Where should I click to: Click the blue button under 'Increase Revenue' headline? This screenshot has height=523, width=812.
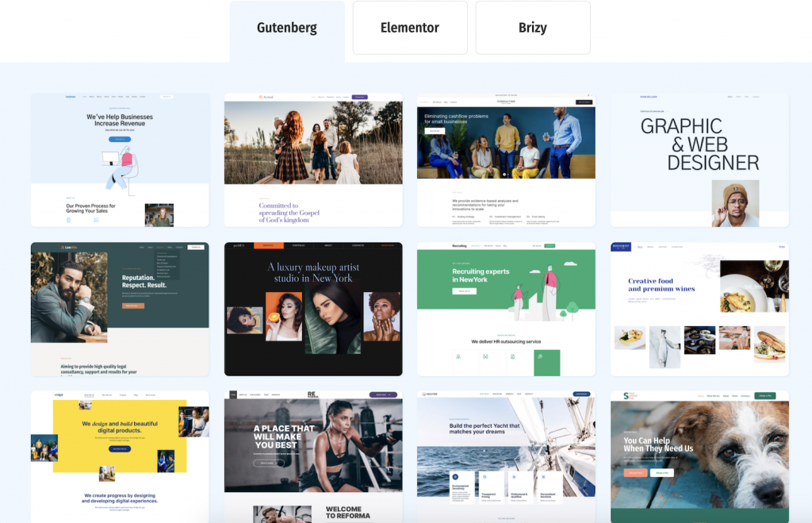pyautogui.click(x=120, y=139)
